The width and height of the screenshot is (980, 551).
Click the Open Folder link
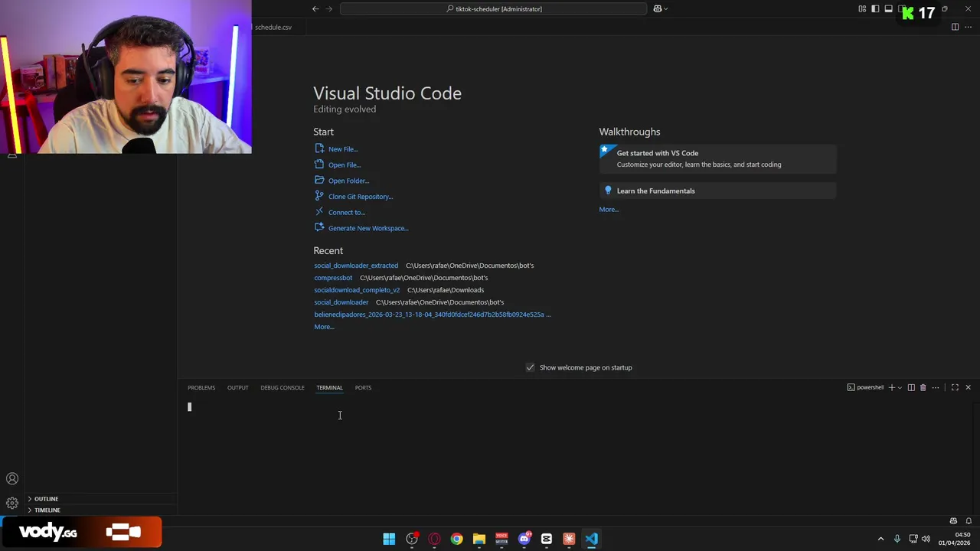pos(348,181)
